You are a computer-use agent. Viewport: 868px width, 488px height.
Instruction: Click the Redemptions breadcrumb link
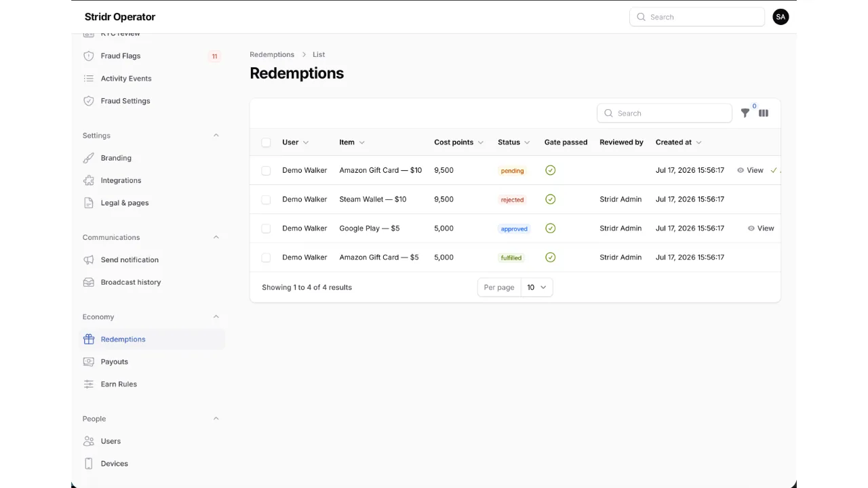pos(272,54)
